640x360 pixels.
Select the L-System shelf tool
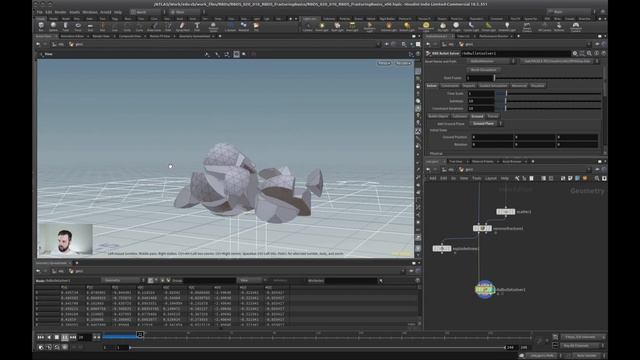click(230, 27)
